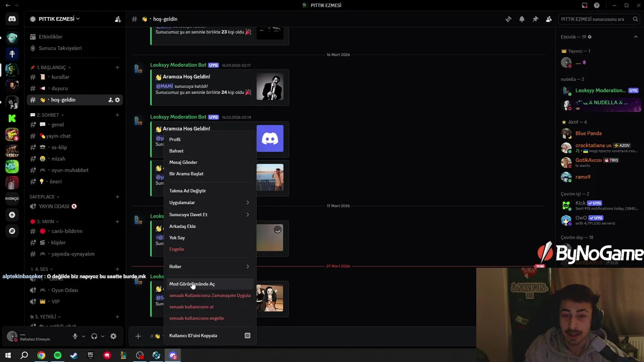This screenshot has width=644, height=362.
Task: Open Sunucu Takviyeleri
Action: tap(75, 48)
